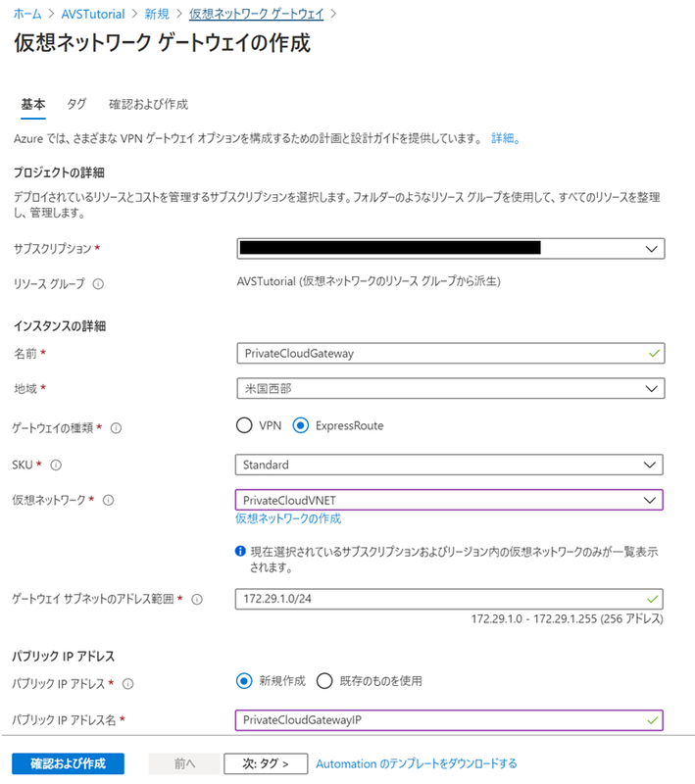
Task: Expand the 仮想ネットワーク PrivateCloudVNET dropdown
Action: [450, 500]
